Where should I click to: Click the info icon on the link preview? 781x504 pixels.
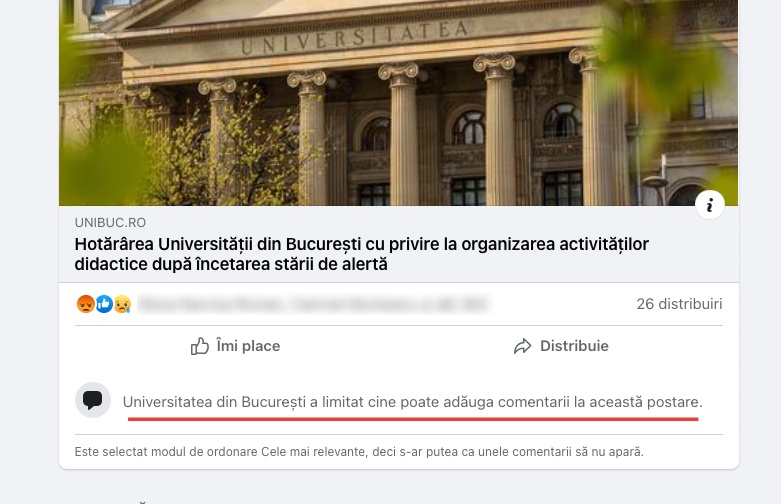[709, 205]
